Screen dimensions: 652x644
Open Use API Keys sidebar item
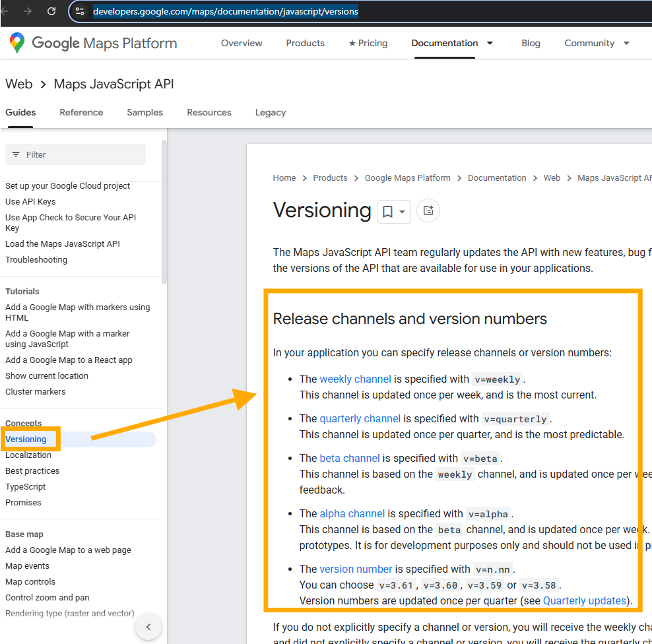pyautogui.click(x=30, y=202)
